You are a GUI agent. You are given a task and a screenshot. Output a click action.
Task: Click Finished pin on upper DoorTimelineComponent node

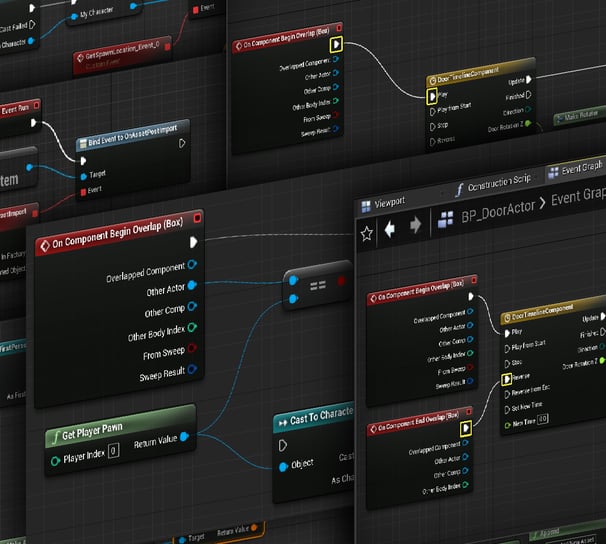528,95
